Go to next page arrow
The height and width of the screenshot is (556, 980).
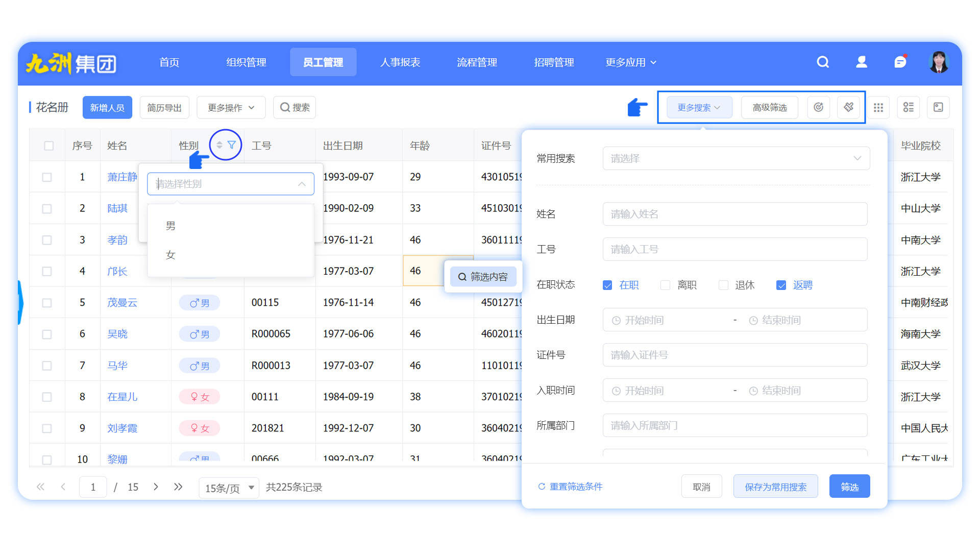point(156,487)
